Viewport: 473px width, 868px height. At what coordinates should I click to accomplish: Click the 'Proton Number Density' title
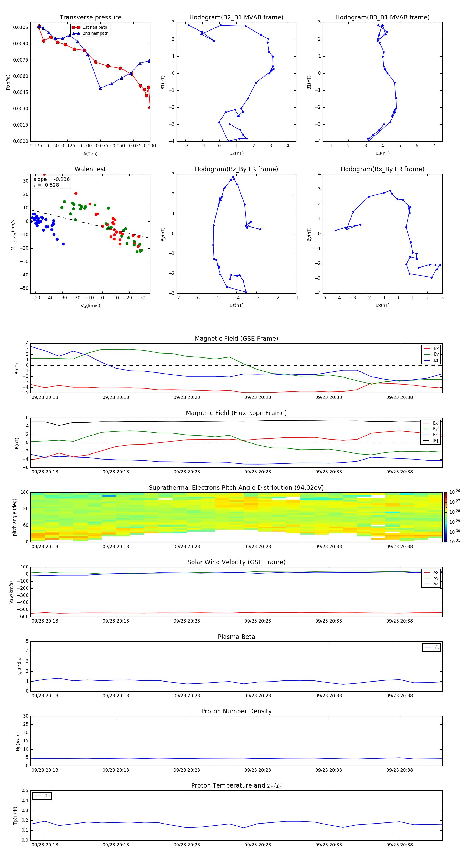coord(236,711)
